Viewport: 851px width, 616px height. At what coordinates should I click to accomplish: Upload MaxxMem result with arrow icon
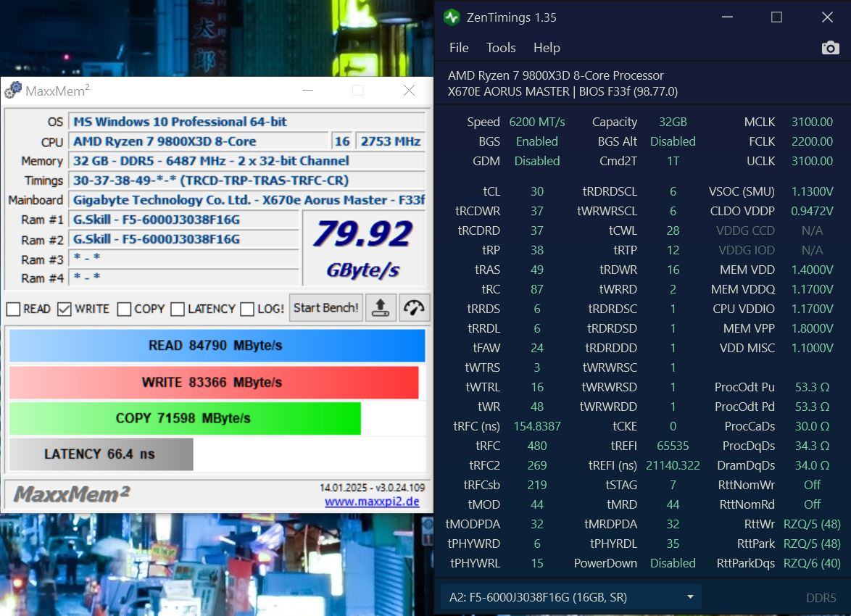tap(380, 308)
